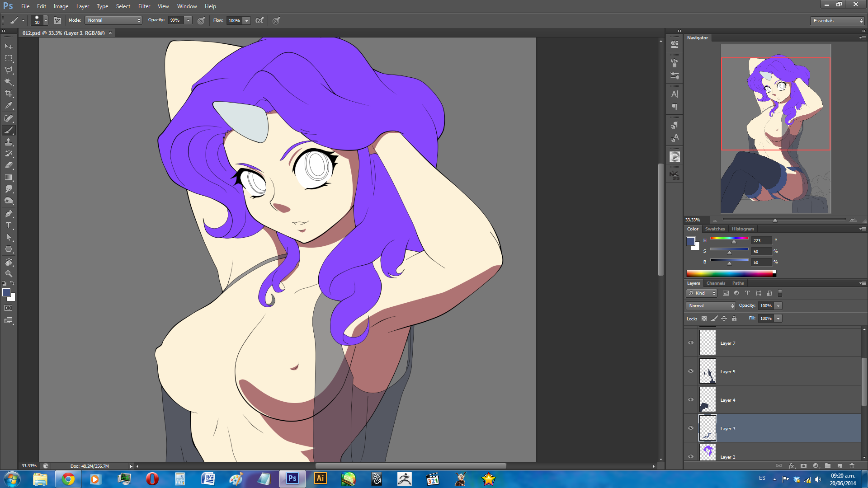Screen dimensions: 868x488
Task: Select the Pen tool
Action: 9,213
